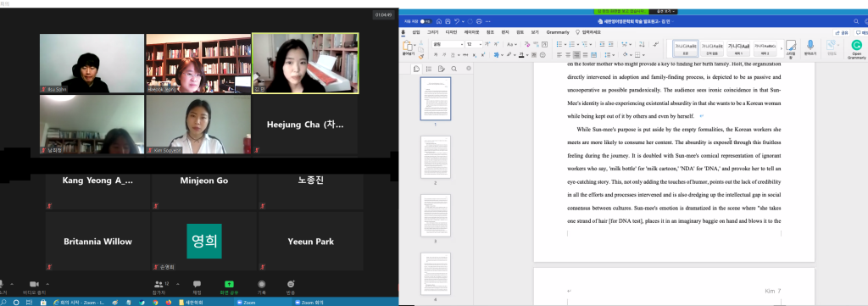Close the navigation pane
Image resolution: width=868 pixels, height=306 pixels.
tap(469, 69)
